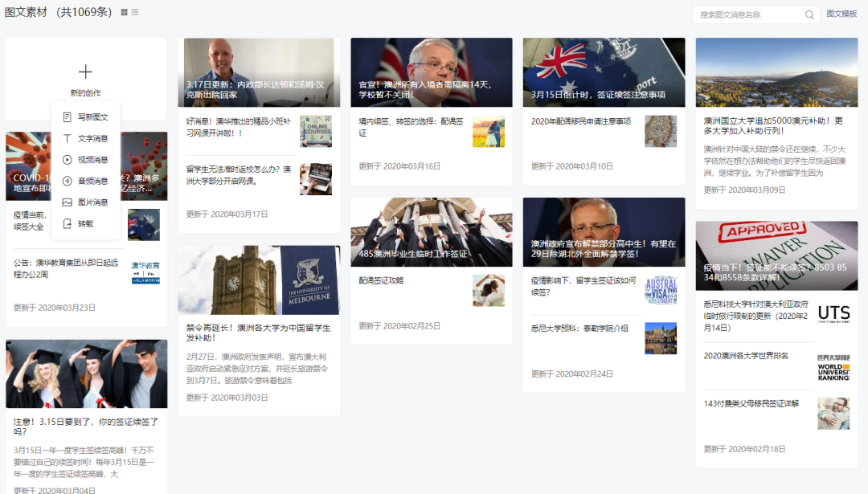Open the Canberra landscape cover image
Image resolution: width=868 pixels, height=494 pixels.
coord(776,72)
